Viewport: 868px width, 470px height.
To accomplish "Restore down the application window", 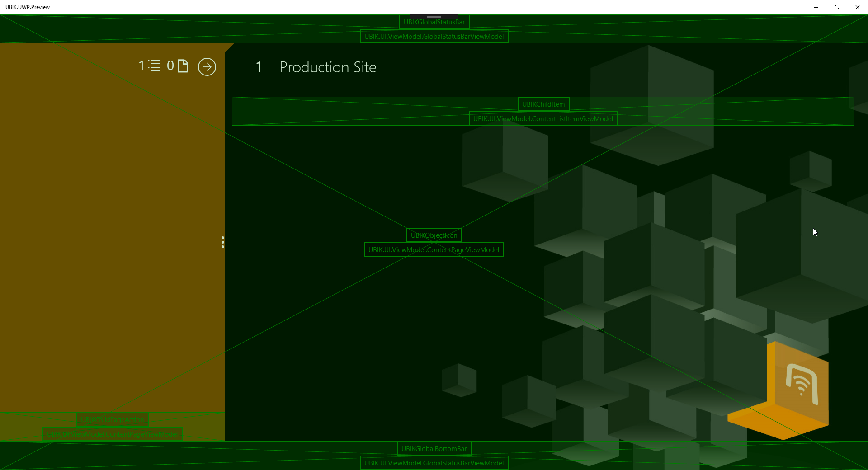I will coord(837,7).
